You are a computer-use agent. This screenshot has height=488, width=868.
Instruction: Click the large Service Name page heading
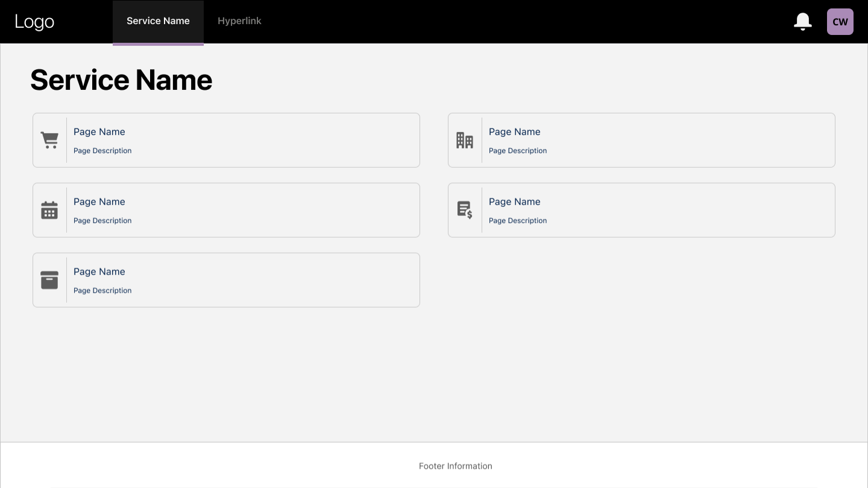pos(121,80)
